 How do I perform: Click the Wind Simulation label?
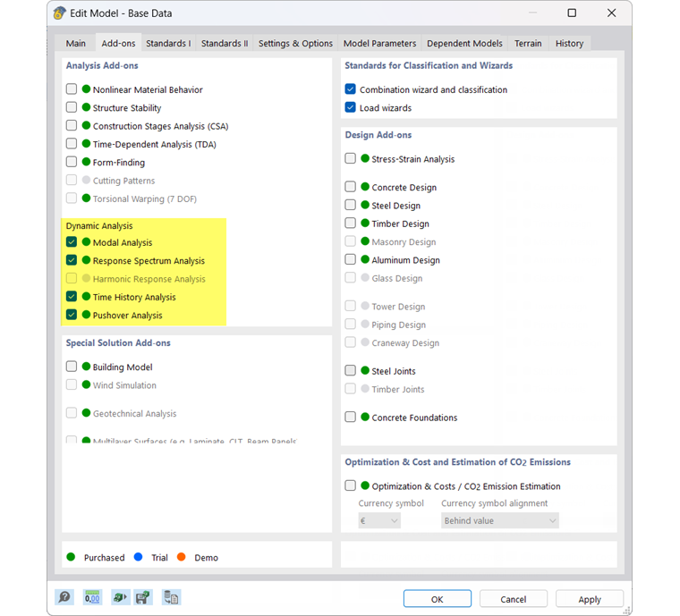pos(124,385)
